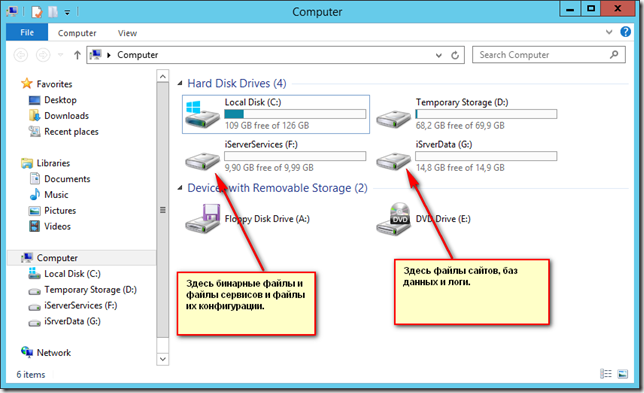
Task: Collapse the Hard Disk Drives group
Action: coord(180,83)
